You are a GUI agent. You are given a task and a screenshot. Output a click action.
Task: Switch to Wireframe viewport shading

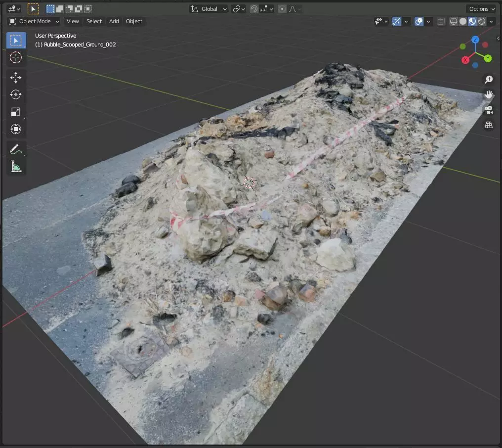454,21
